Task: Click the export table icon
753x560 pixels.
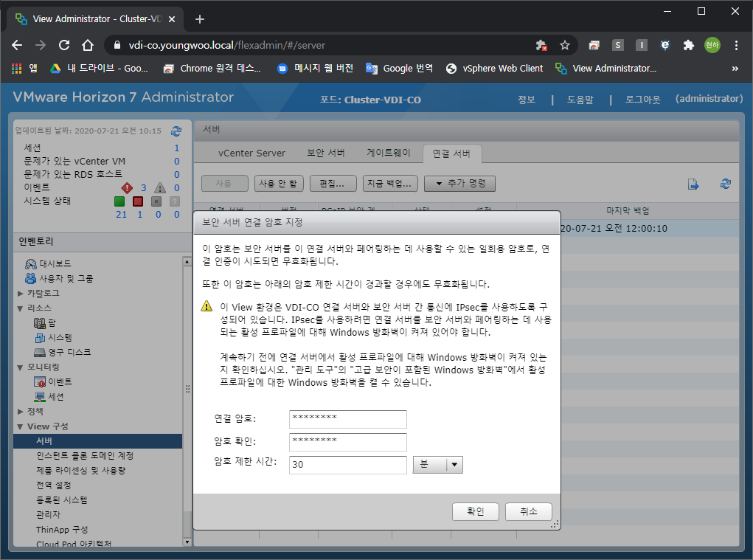Action: point(693,184)
